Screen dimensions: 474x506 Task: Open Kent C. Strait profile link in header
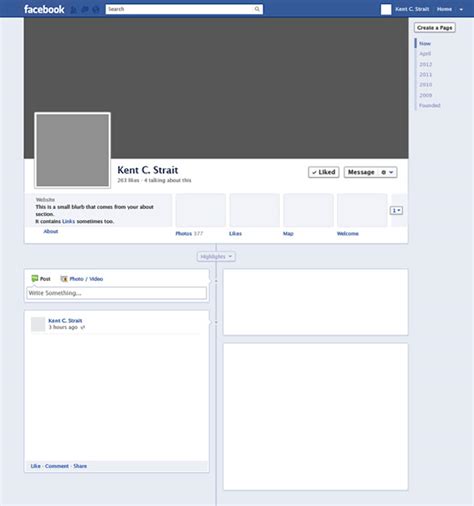tap(412, 9)
